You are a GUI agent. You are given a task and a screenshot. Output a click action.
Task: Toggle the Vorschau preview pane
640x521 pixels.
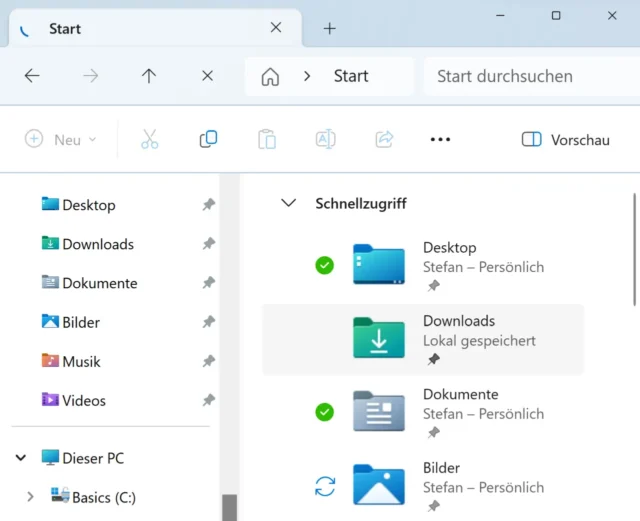coord(566,140)
